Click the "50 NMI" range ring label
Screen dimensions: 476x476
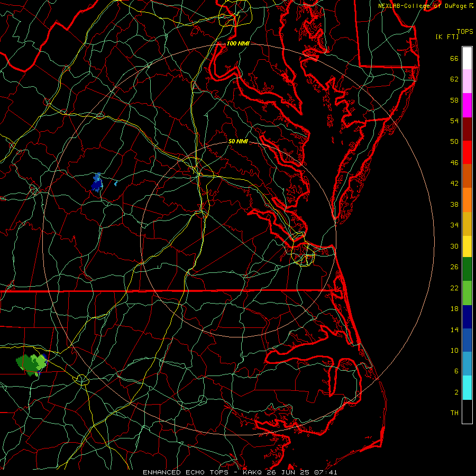[238, 141]
